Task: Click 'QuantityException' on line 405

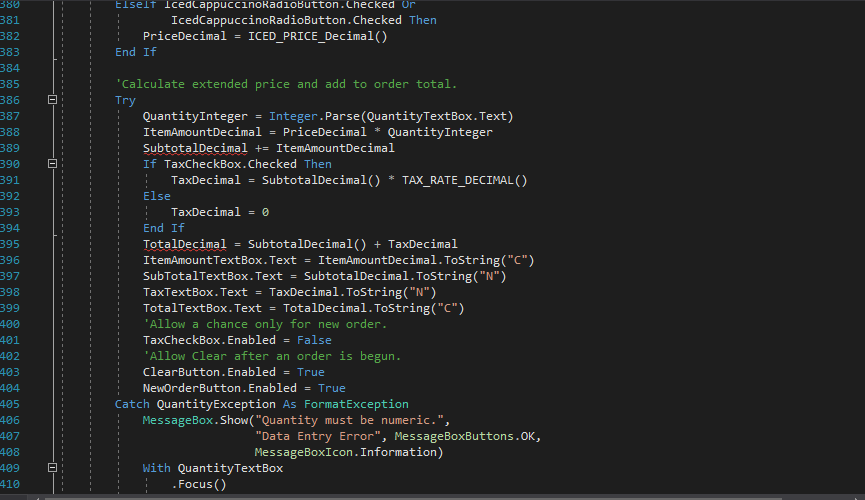Action: pyautogui.click(x=216, y=405)
